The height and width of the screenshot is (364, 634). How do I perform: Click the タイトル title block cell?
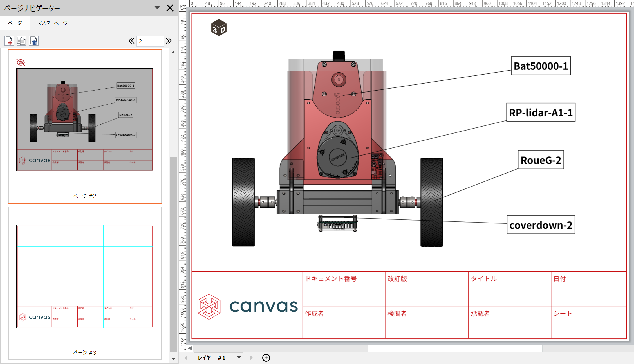coord(510,289)
